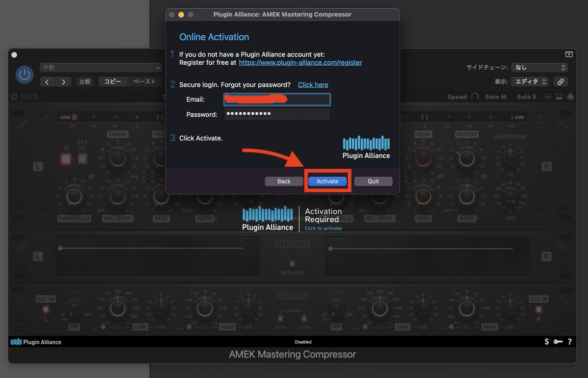This screenshot has height=378, width=588.
Task: Click the left channel LOW frequency knob
Action: pos(118,308)
